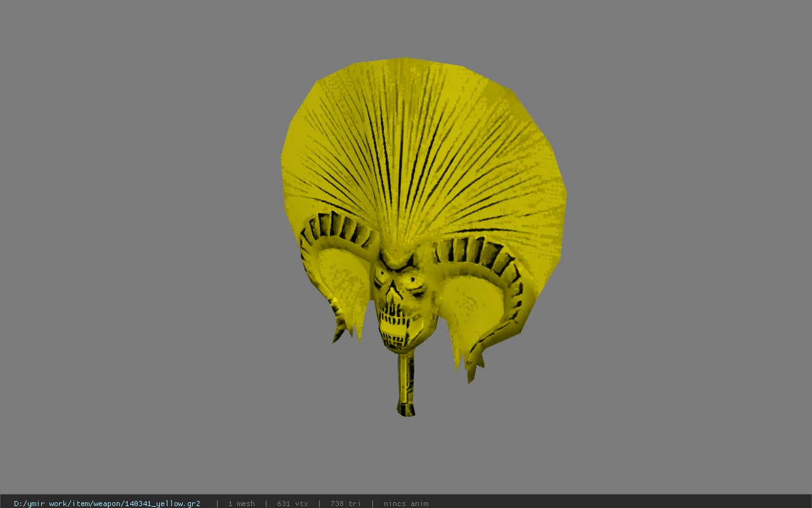Image resolution: width=812 pixels, height=508 pixels.
Task: Click the '1 mesh' status entry
Action: [242, 504]
